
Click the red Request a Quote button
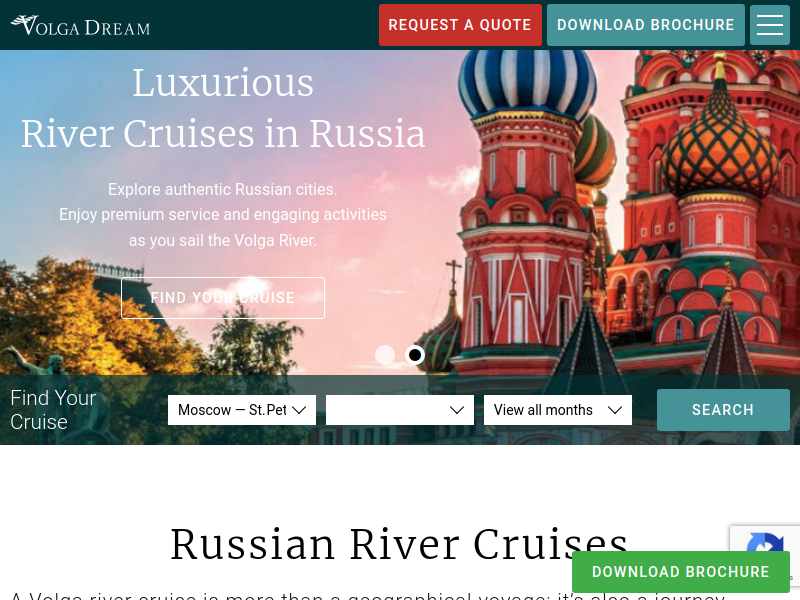coord(460,25)
